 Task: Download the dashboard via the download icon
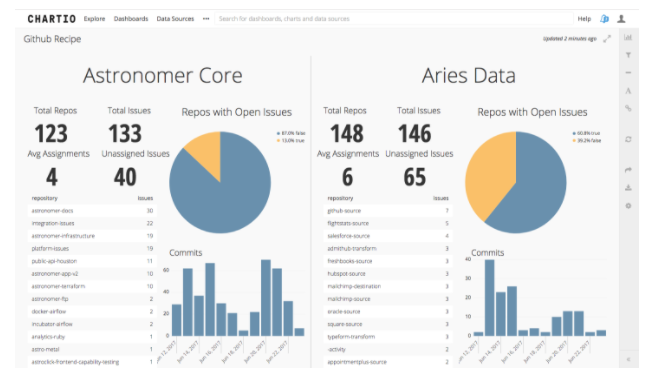[x=628, y=188]
